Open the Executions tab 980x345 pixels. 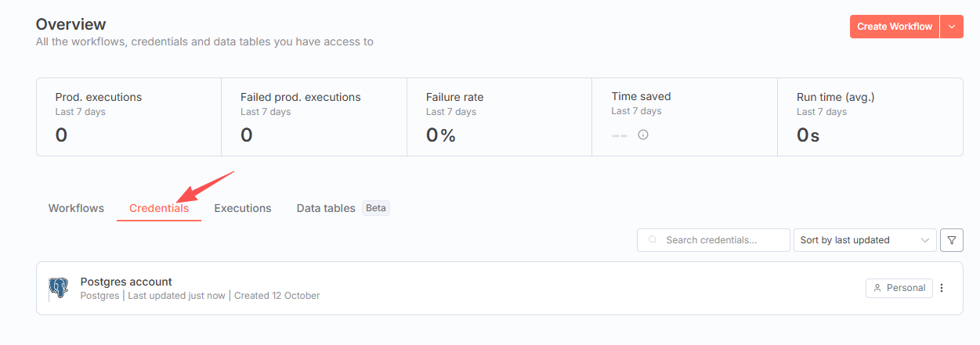[x=243, y=208]
